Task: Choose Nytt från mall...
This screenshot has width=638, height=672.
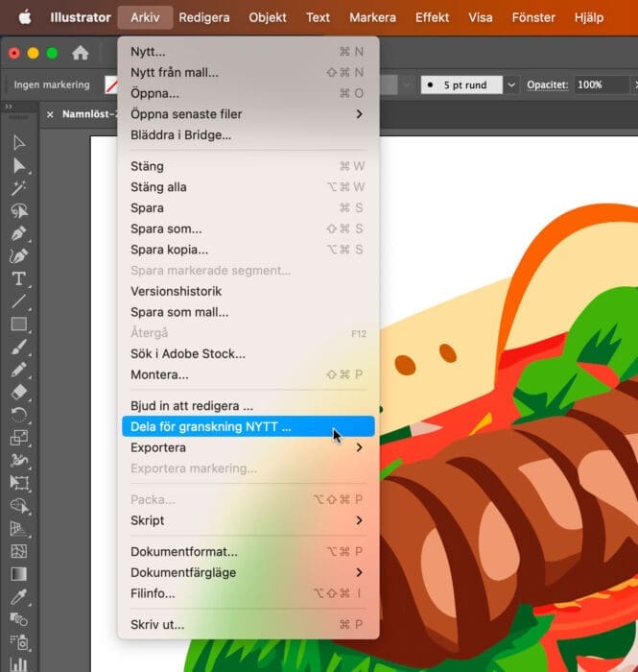Action: click(248, 72)
